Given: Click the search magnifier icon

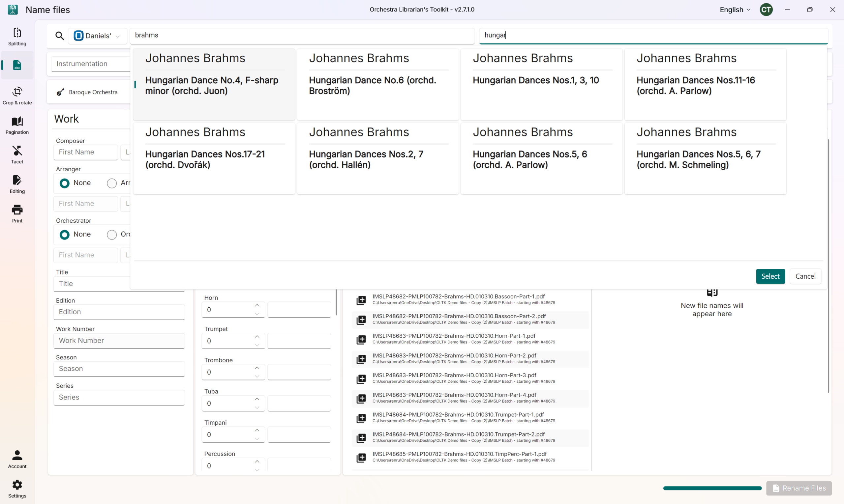Looking at the screenshot, I should point(59,36).
